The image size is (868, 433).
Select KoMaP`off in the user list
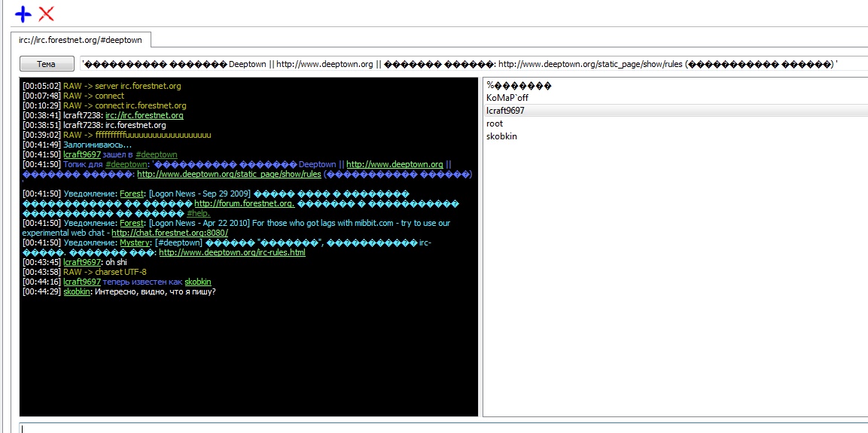(x=507, y=98)
